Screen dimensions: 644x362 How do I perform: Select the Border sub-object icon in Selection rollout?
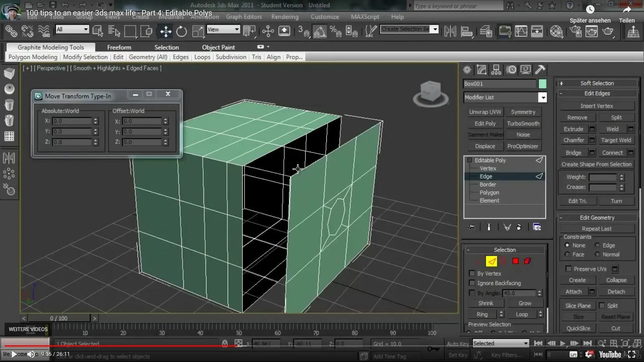(x=503, y=261)
